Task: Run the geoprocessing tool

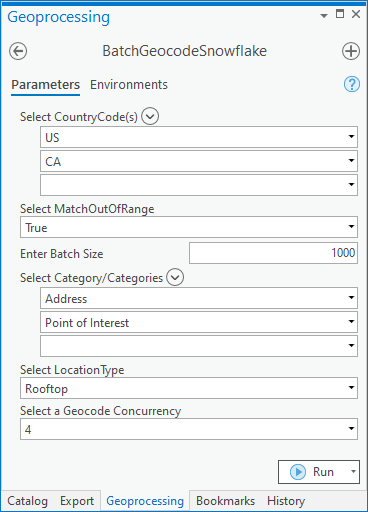Action: [x=312, y=472]
